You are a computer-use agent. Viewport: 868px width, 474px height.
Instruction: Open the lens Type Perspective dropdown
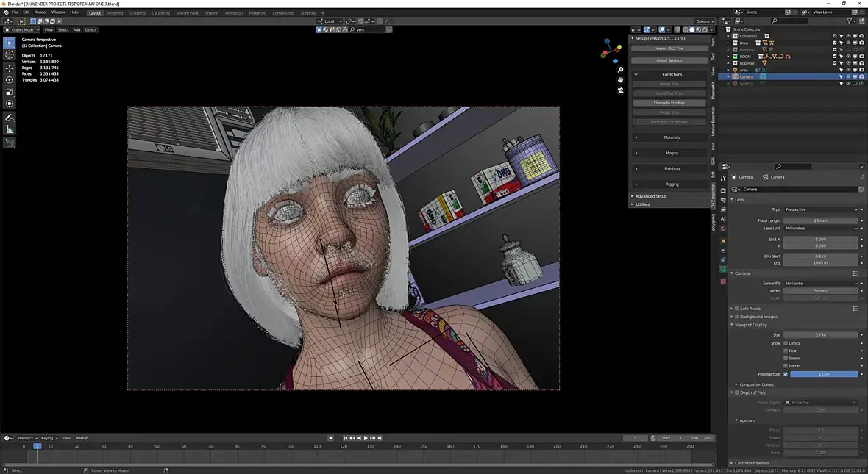click(x=819, y=209)
